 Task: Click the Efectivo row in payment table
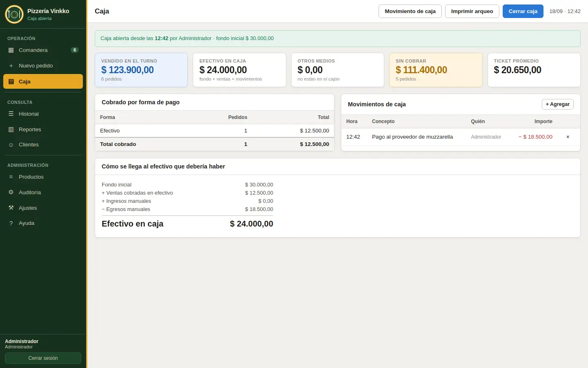214,131
